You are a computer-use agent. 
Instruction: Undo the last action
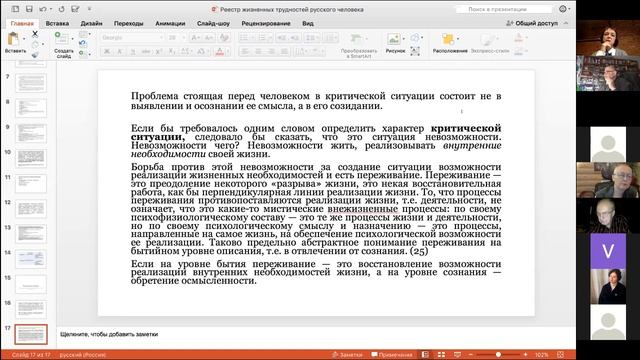tap(42, 9)
